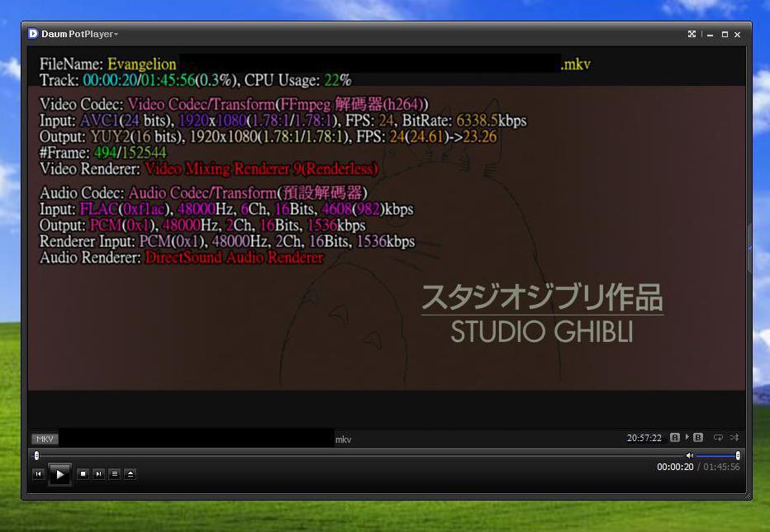
Task: Click the 'Output: PCM(0x1)' line
Action: coord(202,225)
